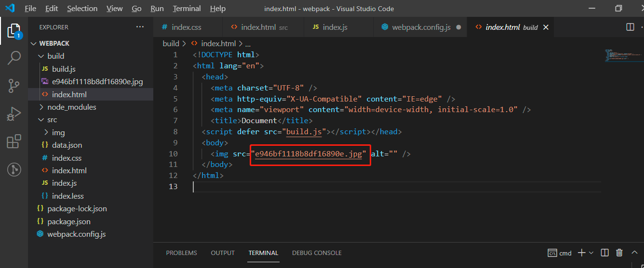Open the Edit menu

(52, 9)
